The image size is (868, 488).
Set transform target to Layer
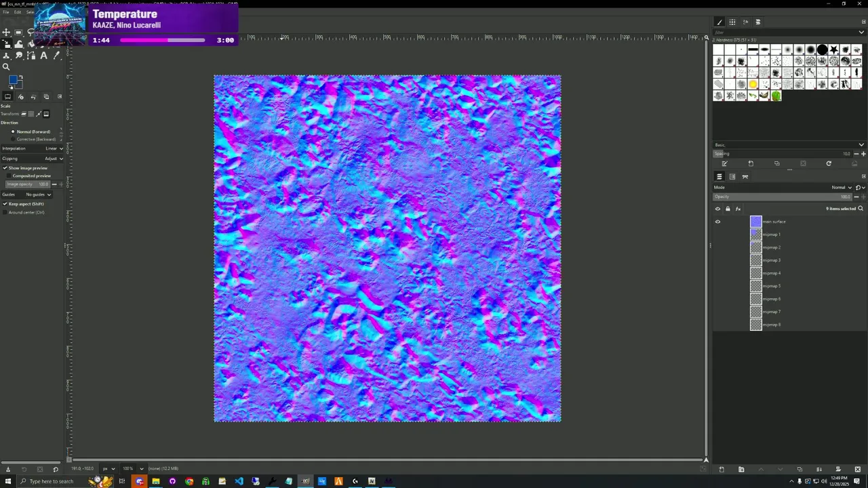24,114
